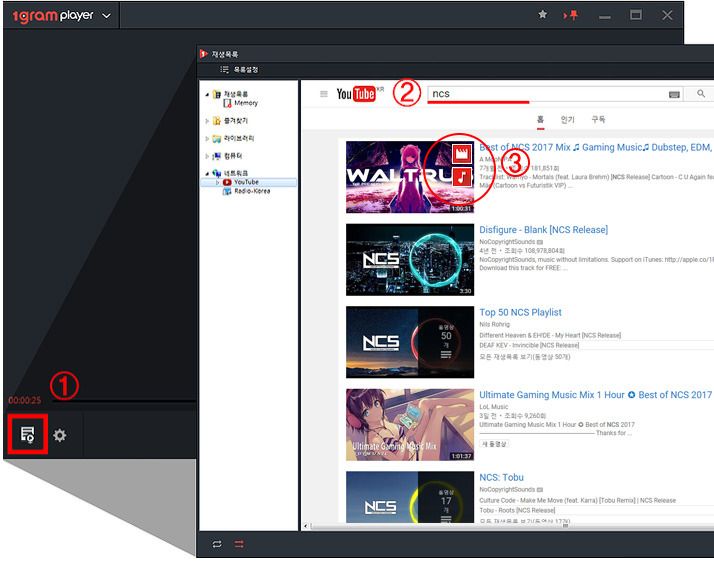Image resolution: width=714 pixels, height=561 pixels.
Task: Open Best of NCS 2017 Mix thumbnail
Action: click(410, 177)
